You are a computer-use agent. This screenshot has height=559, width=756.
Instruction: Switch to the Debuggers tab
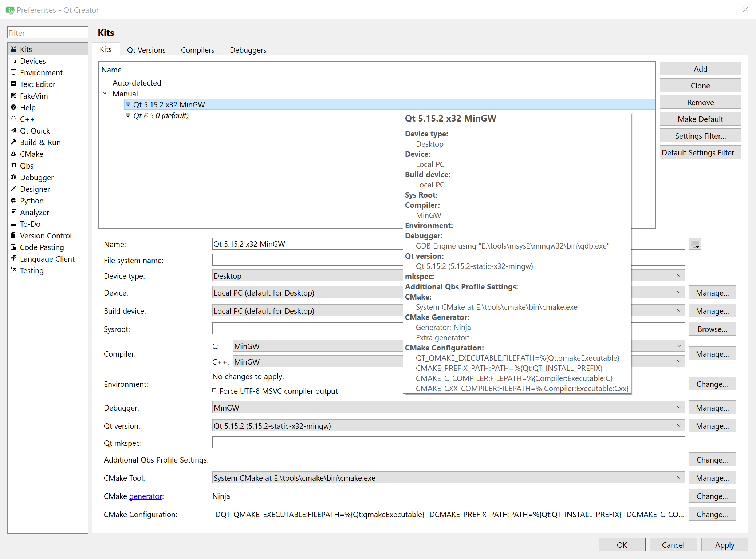[x=248, y=50]
